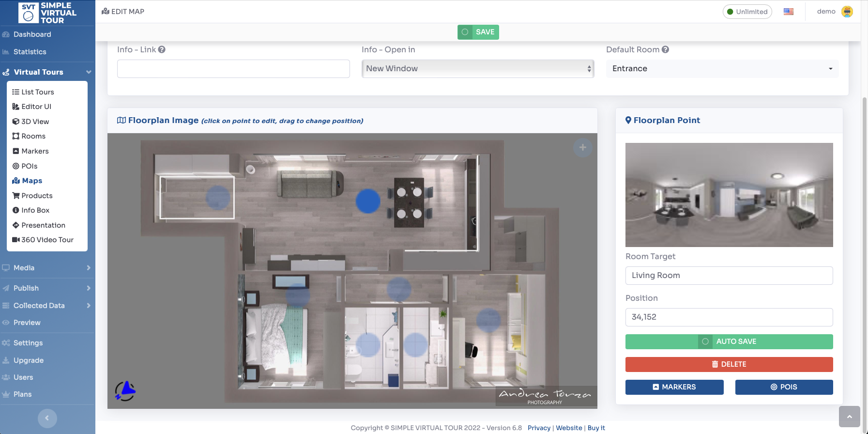Screen dimensions: 868x434
Task: Expand the Media sidebar menu
Action: coord(47,268)
